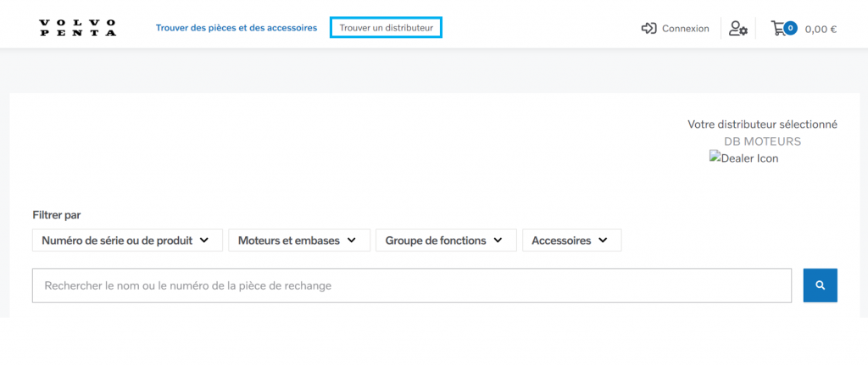The image size is (868, 365).
Task: Expand Numéro de série ou de produit filter
Action: 127,241
